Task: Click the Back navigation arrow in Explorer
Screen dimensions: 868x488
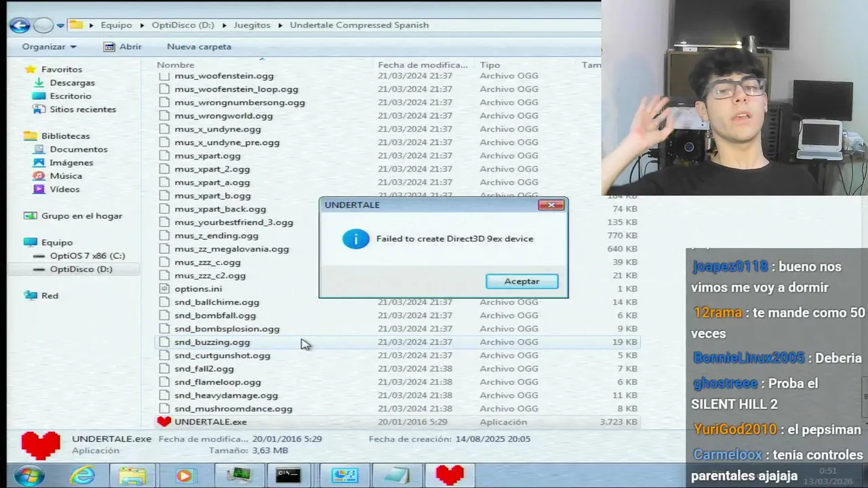Action: (x=20, y=26)
